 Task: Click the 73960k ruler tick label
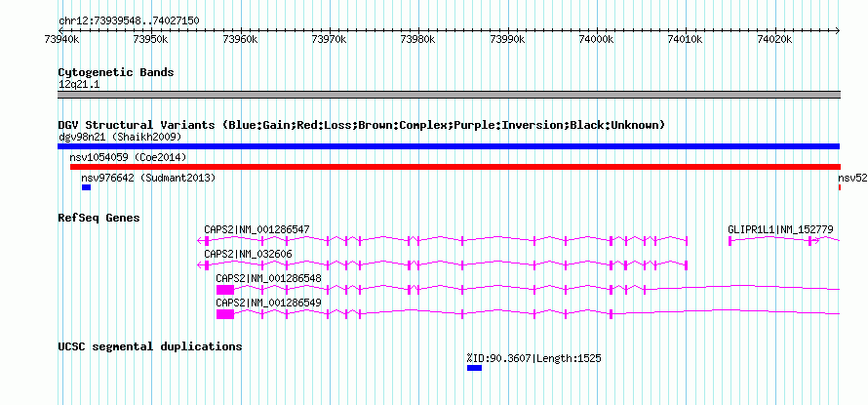click(x=240, y=39)
